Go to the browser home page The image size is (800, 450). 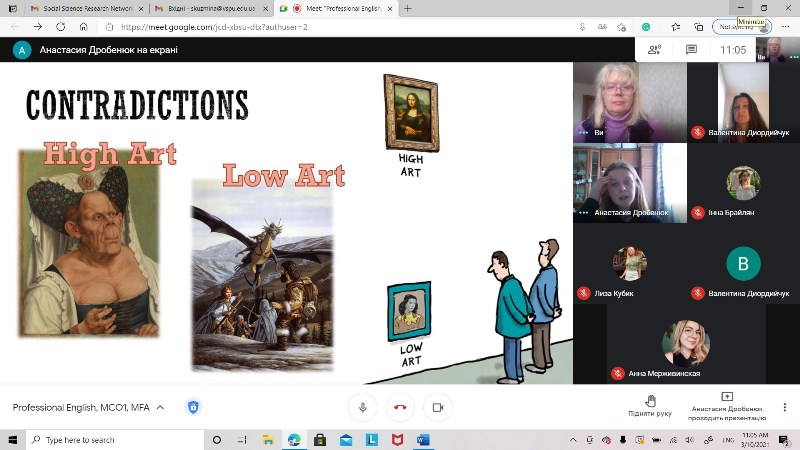point(83,27)
